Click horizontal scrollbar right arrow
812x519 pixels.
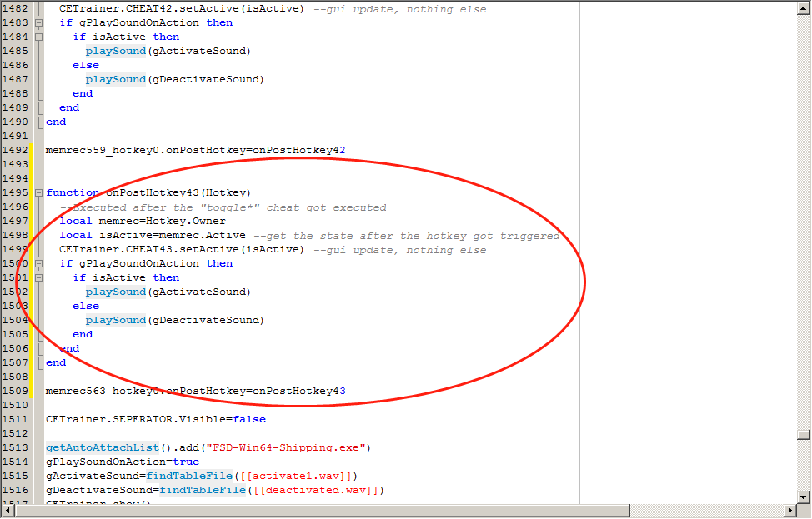coord(789,511)
